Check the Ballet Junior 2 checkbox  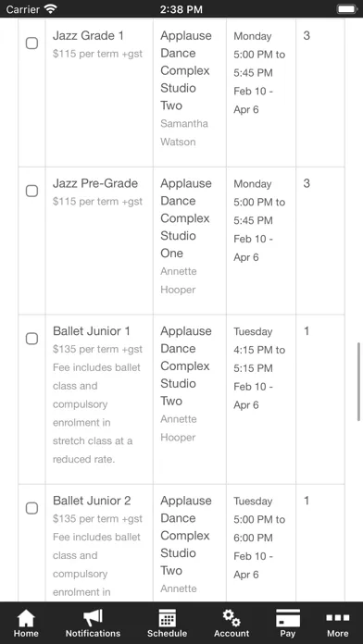pyautogui.click(x=32, y=509)
